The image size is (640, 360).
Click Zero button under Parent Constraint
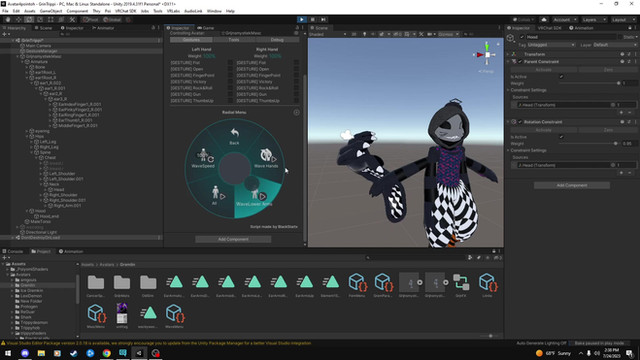pos(608,70)
